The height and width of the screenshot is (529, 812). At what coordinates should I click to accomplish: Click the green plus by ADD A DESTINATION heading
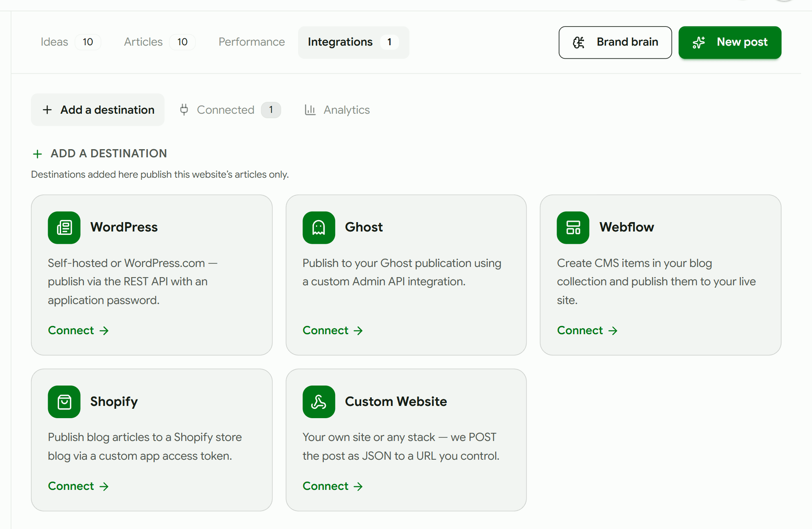click(x=37, y=154)
